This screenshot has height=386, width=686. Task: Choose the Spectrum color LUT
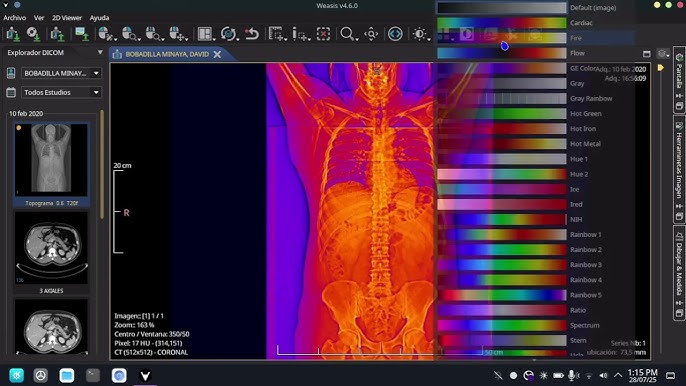coord(536,325)
